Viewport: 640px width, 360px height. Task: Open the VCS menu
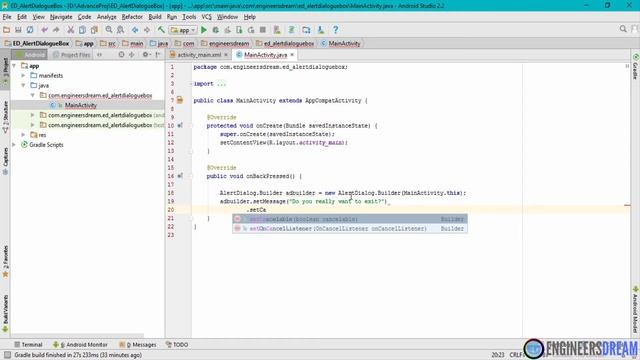(207, 17)
